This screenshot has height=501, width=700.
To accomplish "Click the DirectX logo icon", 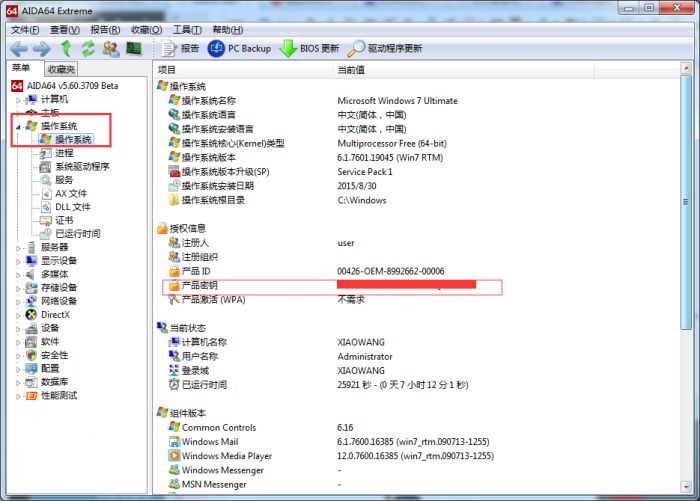I will [x=31, y=314].
